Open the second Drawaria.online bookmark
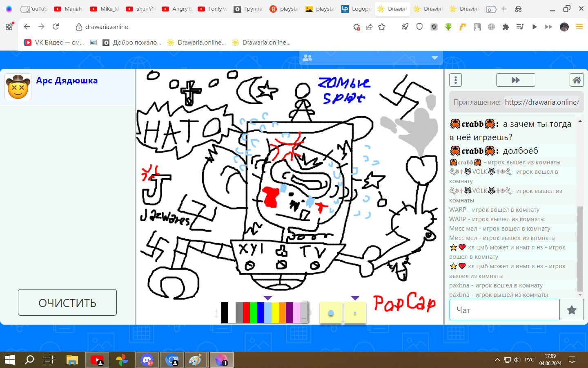The height and width of the screenshot is (368, 588). [261, 43]
